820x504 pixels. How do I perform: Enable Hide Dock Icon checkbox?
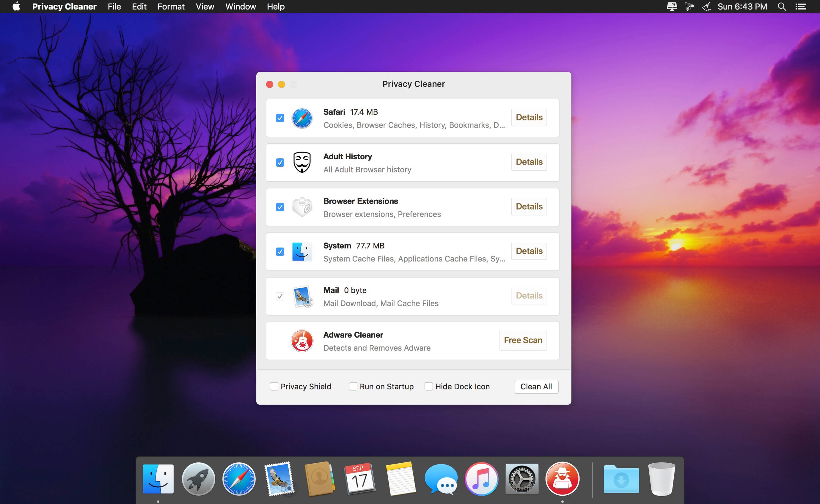(x=428, y=386)
